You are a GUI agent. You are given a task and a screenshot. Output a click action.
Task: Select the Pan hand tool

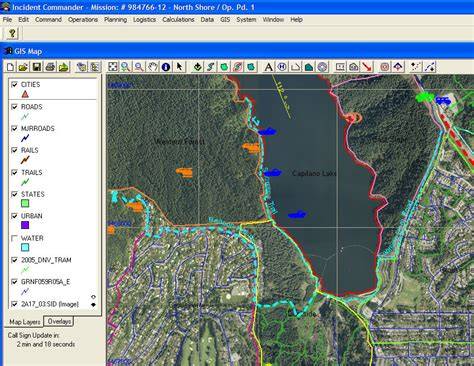[152, 67]
